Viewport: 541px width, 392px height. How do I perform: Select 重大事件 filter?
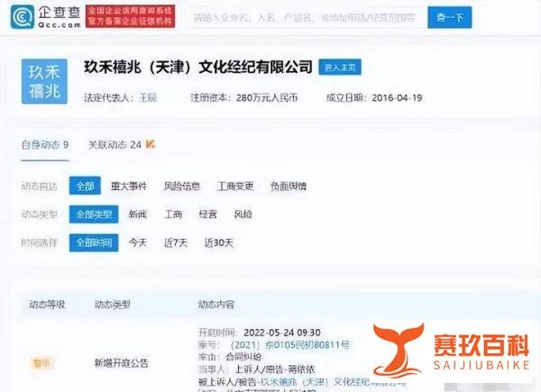[128, 187]
